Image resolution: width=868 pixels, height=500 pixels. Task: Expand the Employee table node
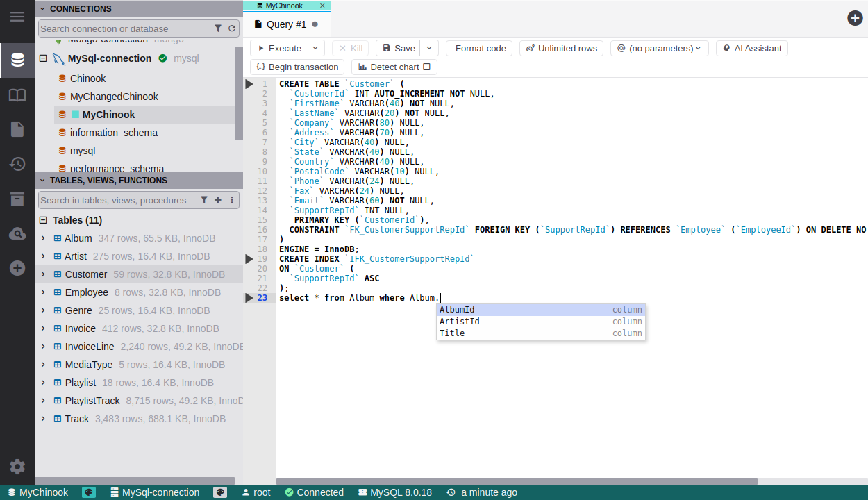coord(43,292)
